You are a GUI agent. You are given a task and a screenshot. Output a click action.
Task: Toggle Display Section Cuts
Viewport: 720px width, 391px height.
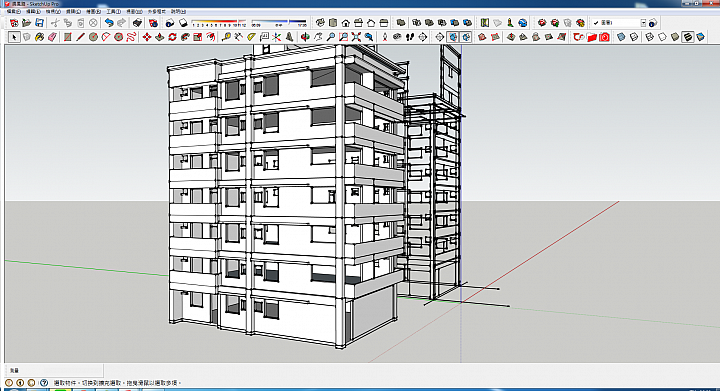[x=466, y=37]
